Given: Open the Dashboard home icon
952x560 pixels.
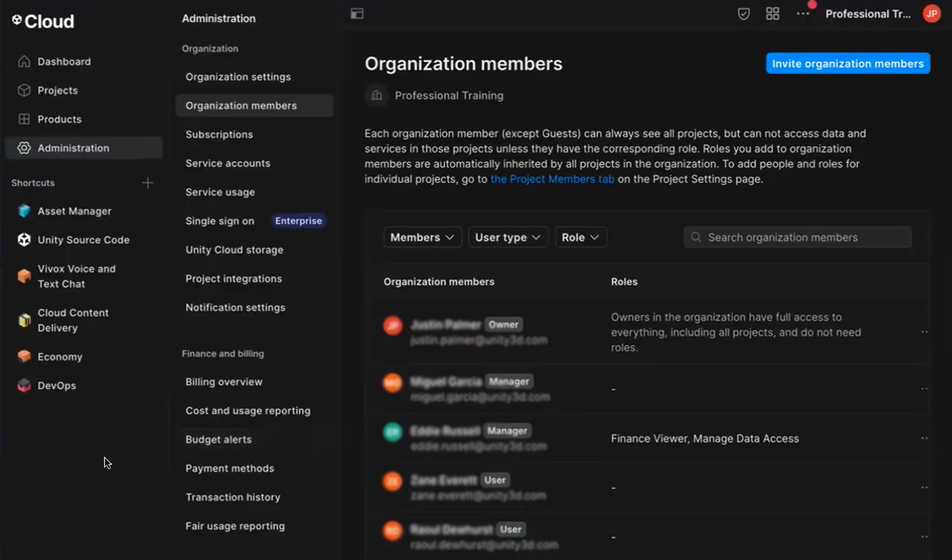Looking at the screenshot, I should [24, 61].
